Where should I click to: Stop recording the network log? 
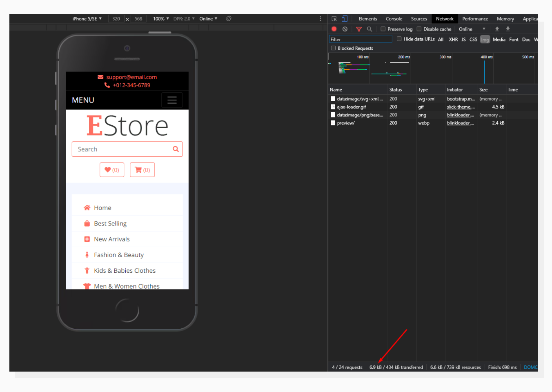coord(334,29)
